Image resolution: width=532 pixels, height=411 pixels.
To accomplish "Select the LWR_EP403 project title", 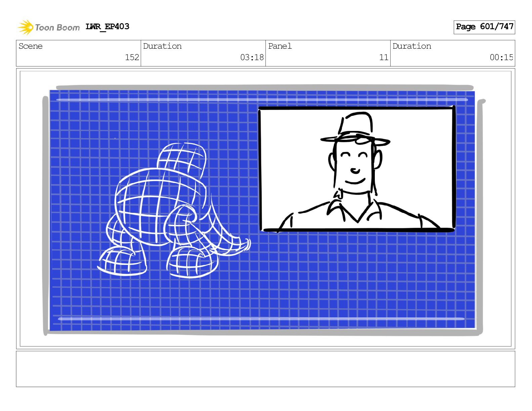I will pos(107,27).
